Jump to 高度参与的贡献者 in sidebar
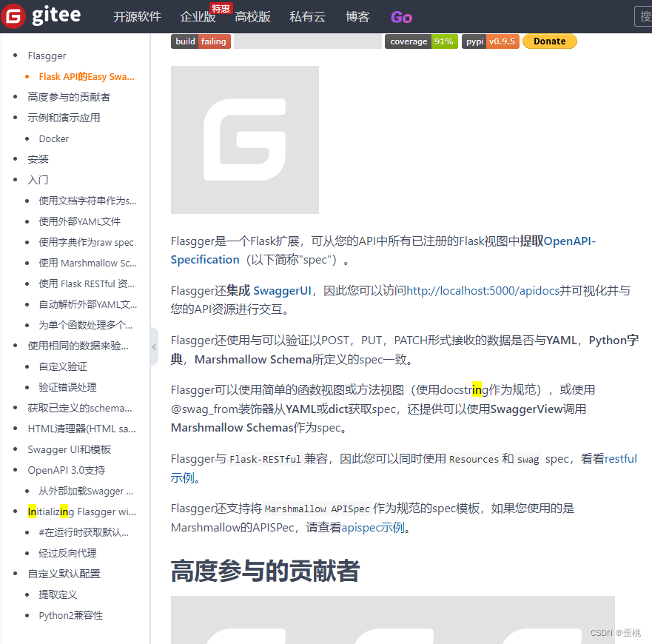 (x=69, y=97)
